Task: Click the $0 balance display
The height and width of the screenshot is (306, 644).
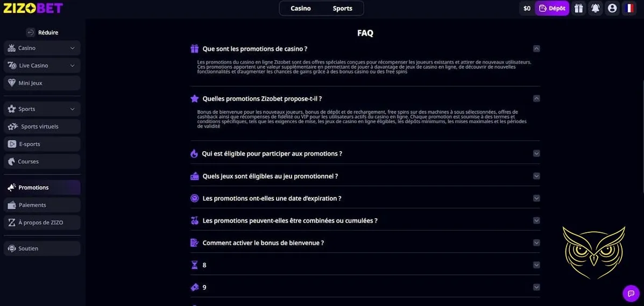Action: pos(527,8)
